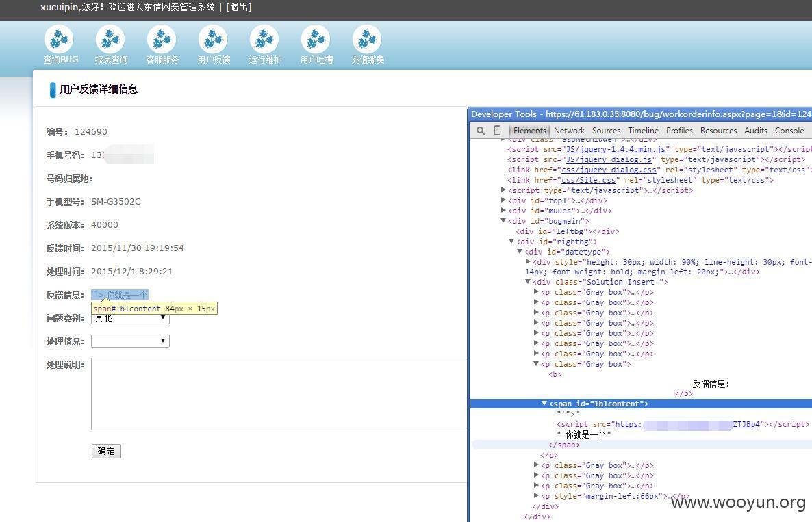
Task: Click inside the 处理说明 text area
Action: [x=279, y=393]
